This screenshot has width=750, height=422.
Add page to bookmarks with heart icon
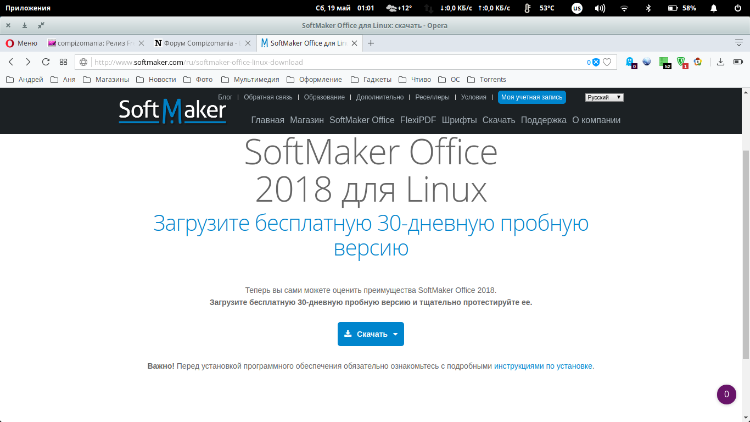pos(607,62)
